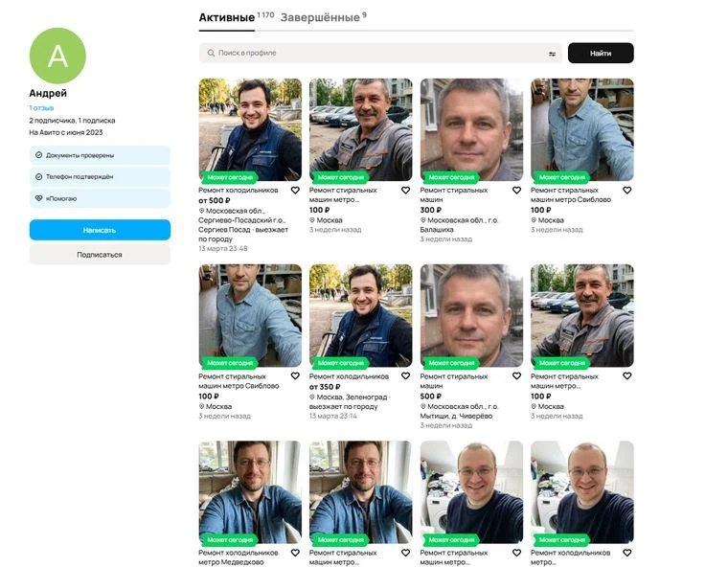This screenshot has width=728, height=567.
Task: Click the Написать message button
Action: [100, 230]
